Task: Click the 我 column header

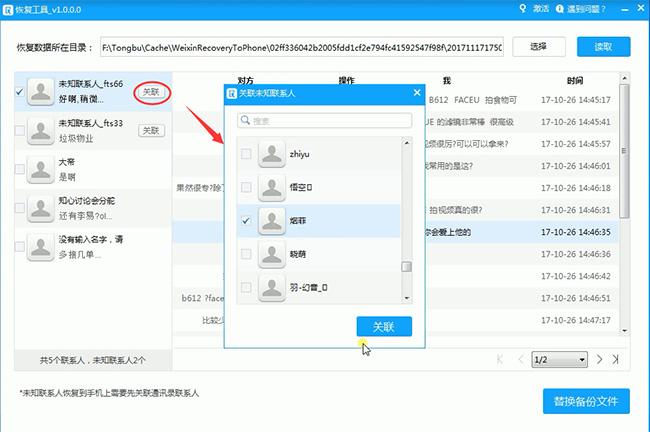Action: pyautogui.click(x=446, y=80)
